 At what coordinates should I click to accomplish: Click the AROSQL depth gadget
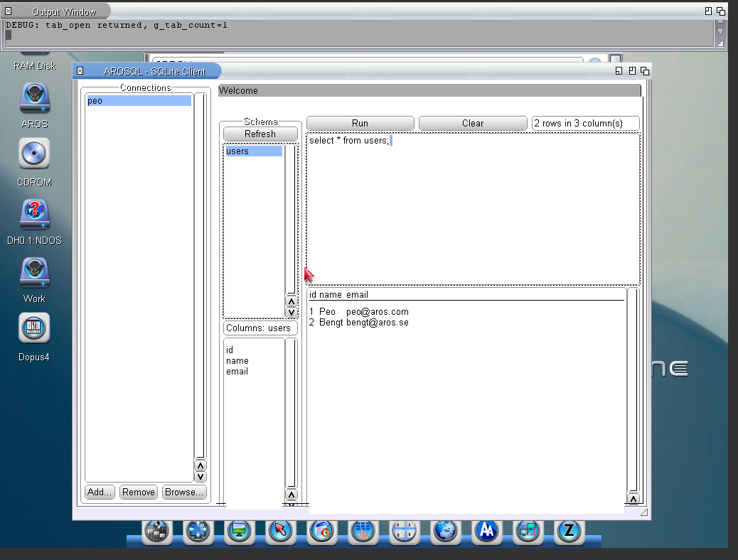pyautogui.click(x=645, y=71)
